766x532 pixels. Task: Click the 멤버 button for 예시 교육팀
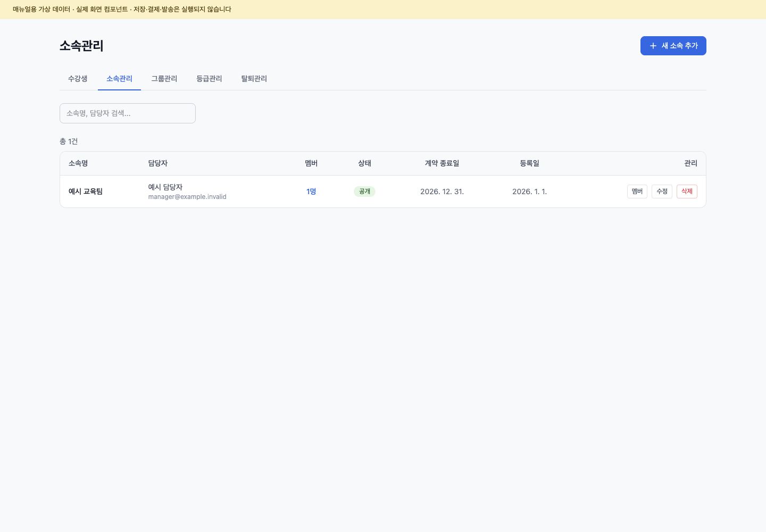[x=637, y=192]
